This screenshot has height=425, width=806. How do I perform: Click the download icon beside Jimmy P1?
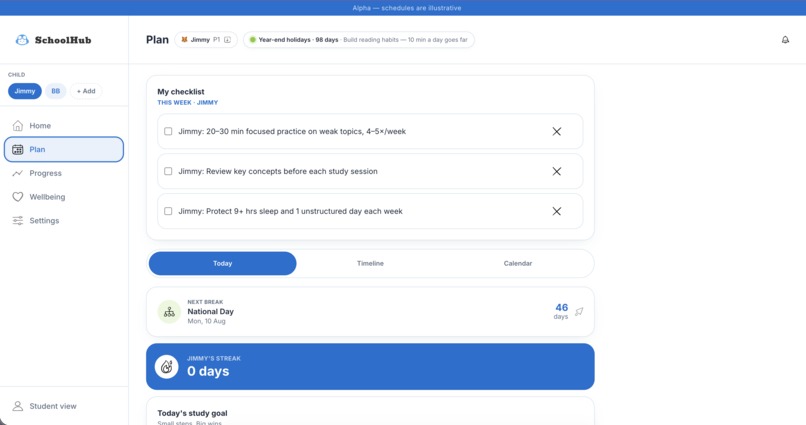[x=227, y=40]
